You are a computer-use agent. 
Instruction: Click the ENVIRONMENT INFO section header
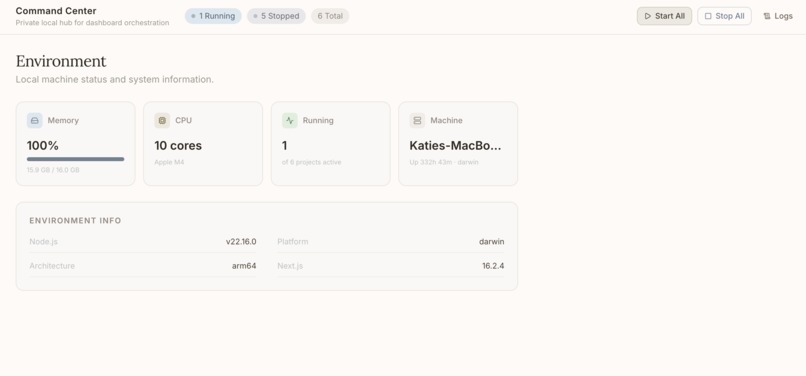(75, 221)
